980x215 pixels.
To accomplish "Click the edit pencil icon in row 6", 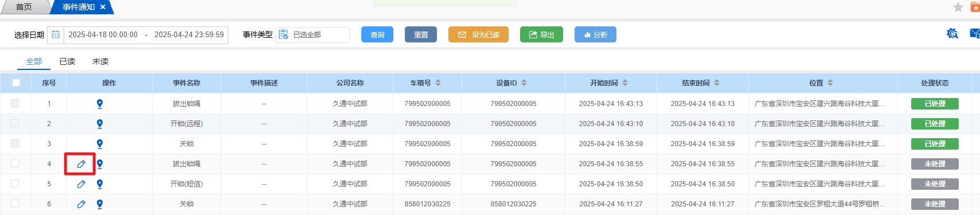I will tap(81, 204).
